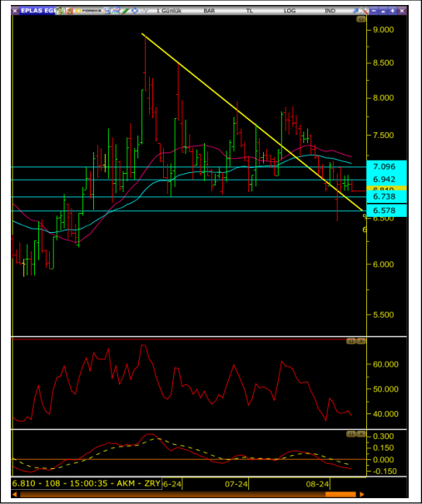Screen dimensions: 422x504
Task: Click the small pause button atop the price panel
Action: 361,20
